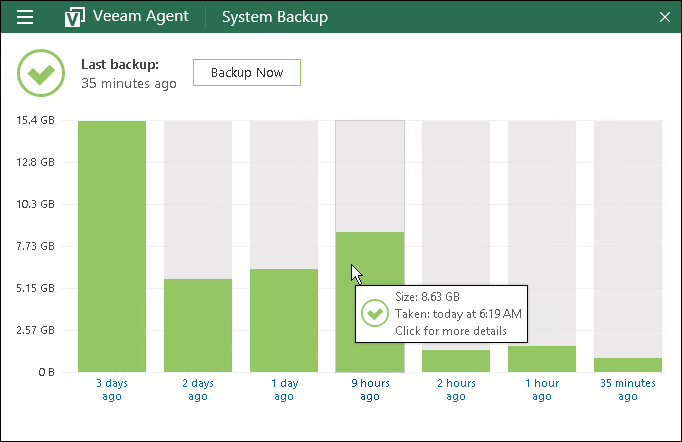Click the tooltip's green checkmark icon

coord(375,314)
